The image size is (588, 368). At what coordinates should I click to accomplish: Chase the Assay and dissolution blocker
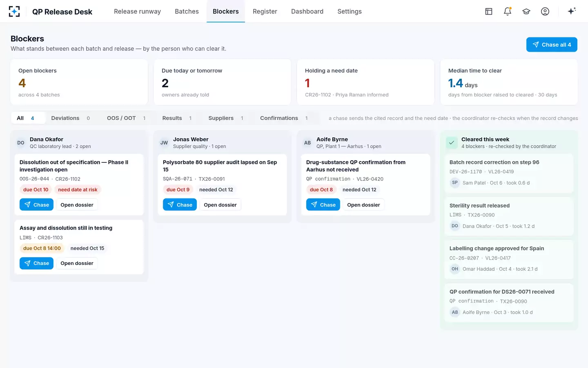tap(36, 263)
